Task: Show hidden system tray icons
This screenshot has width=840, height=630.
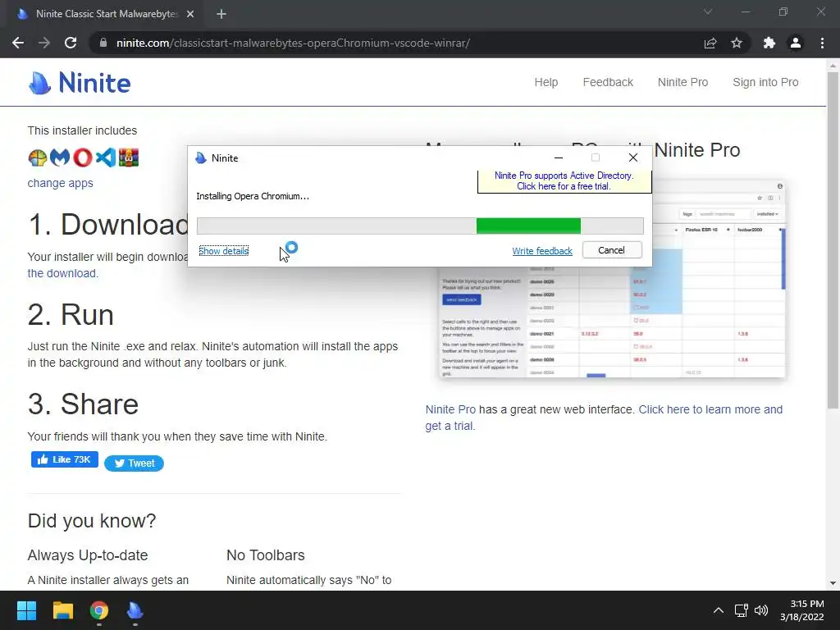Action: pyautogui.click(x=719, y=610)
